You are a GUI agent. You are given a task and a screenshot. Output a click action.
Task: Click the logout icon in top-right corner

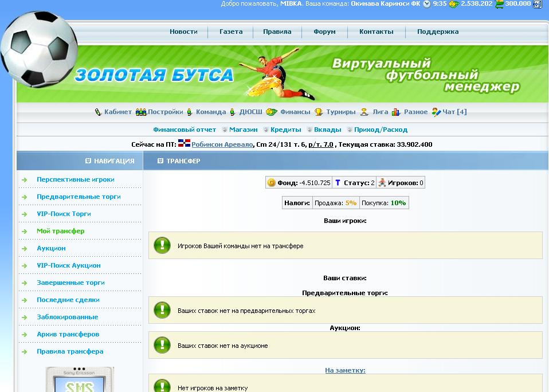537,4
